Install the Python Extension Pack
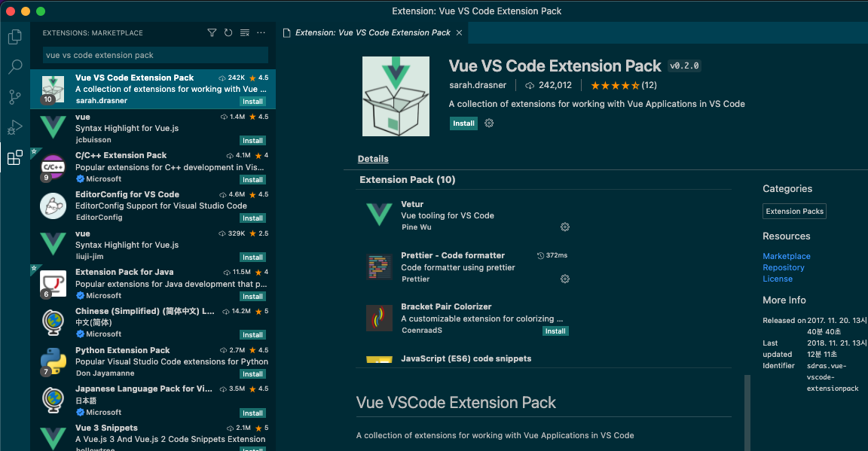The width and height of the screenshot is (868, 451). click(252, 374)
